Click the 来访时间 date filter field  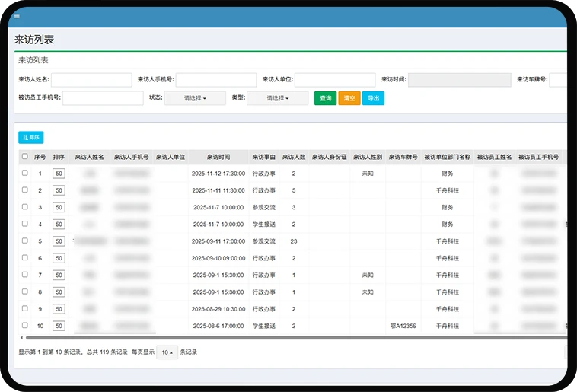coord(459,80)
